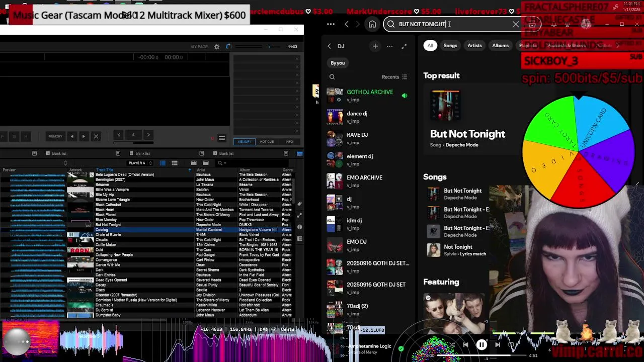This screenshot has height=362, width=644.
Task: Filter search results by Albums
Action: click(x=500, y=46)
